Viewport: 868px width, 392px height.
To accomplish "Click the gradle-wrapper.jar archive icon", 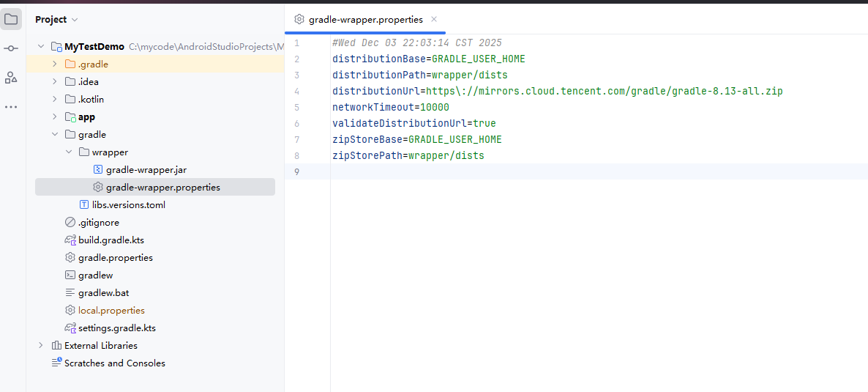I will tap(99, 170).
